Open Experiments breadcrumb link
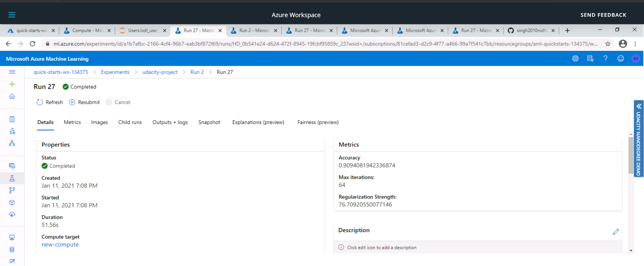Image resolution: width=644 pixels, height=266 pixels. pyautogui.click(x=115, y=72)
